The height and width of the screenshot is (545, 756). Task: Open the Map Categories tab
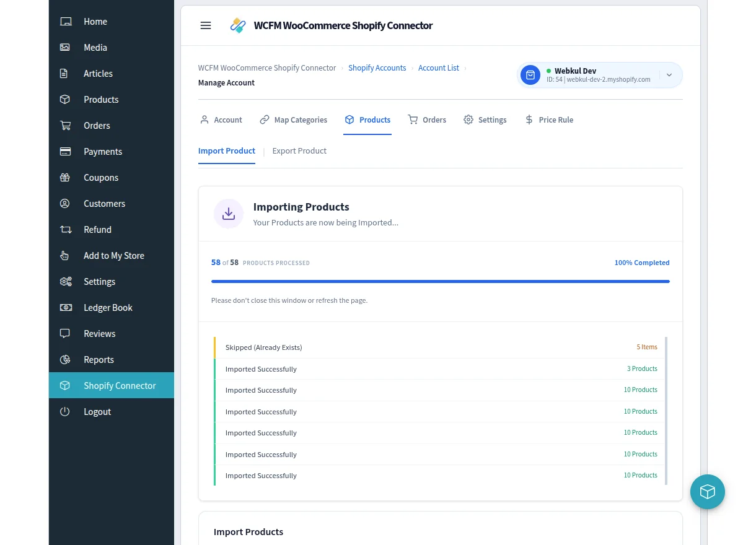pos(294,120)
